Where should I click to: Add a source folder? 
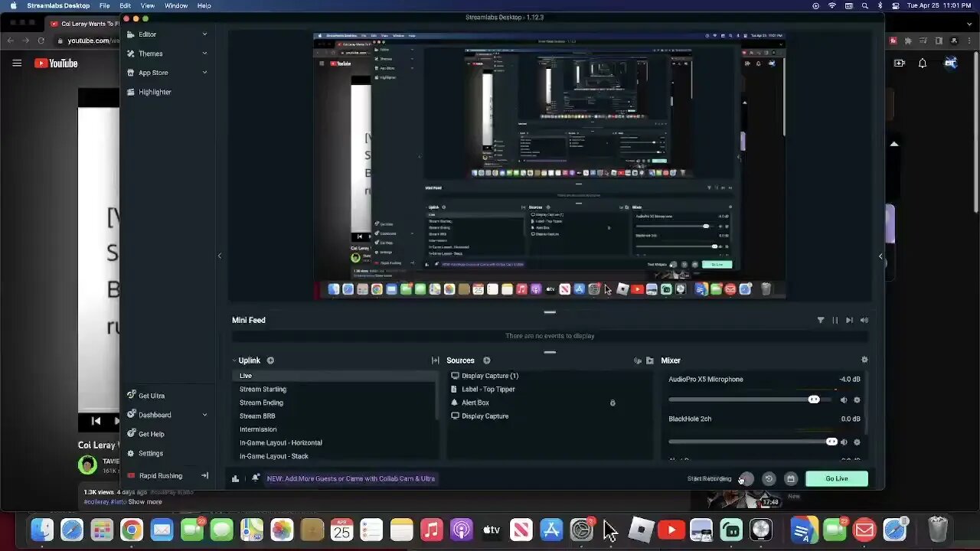coord(650,360)
